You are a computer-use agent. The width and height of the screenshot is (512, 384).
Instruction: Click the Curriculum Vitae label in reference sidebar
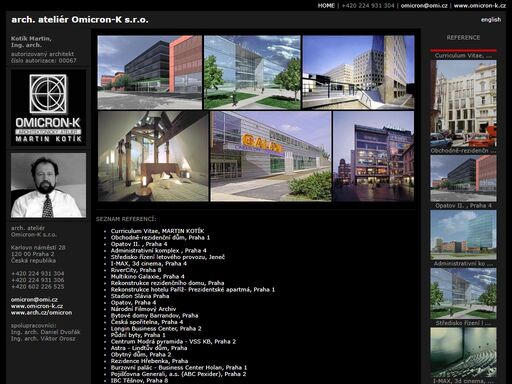coord(463,56)
